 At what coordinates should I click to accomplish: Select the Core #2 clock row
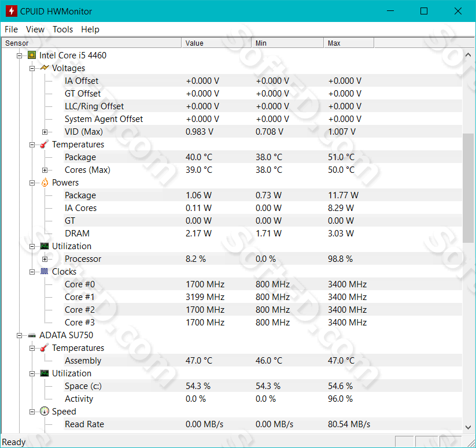pos(263,310)
